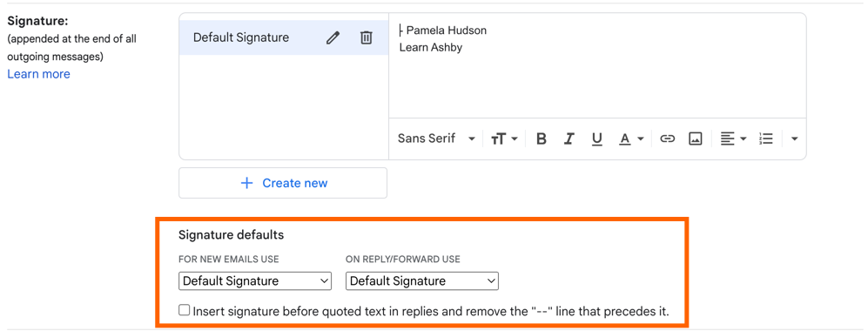Click inside the signature text editor area
Screen dimensions: 868x331
click(597, 65)
